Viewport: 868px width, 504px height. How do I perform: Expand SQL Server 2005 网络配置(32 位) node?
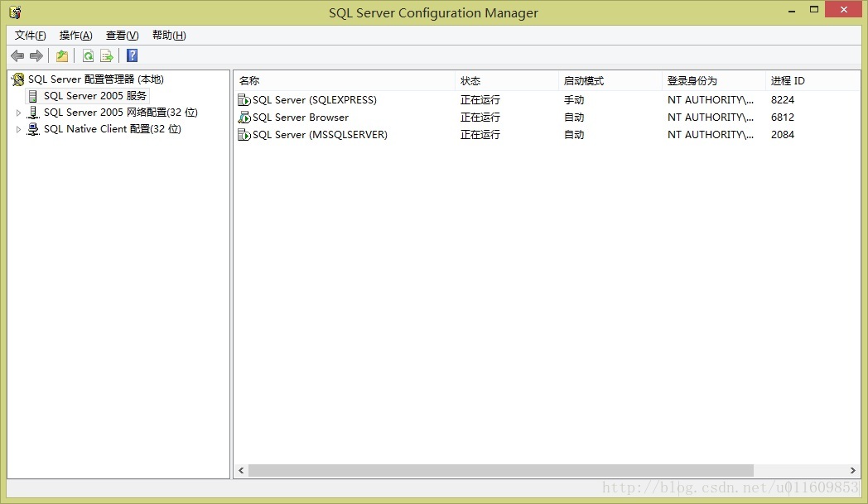coord(18,113)
